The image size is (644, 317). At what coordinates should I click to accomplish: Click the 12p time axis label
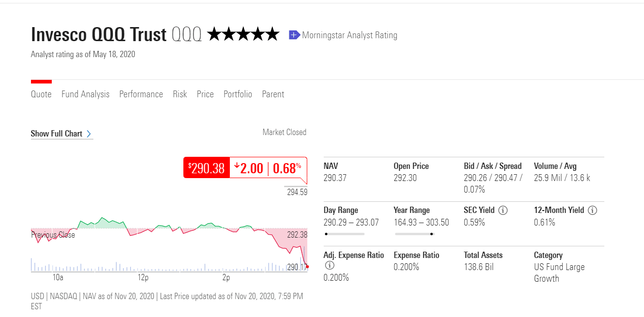click(143, 278)
